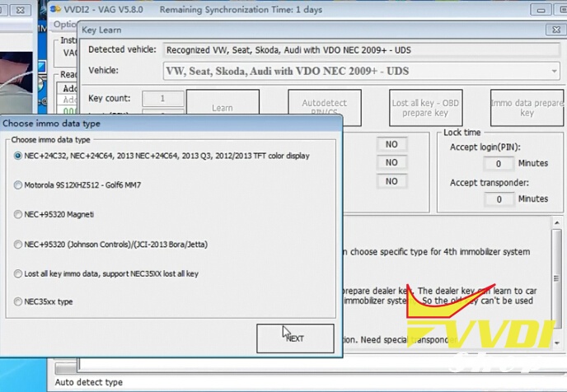
Task: Click Accept transponder minutes field
Action: click(x=499, y=199)
